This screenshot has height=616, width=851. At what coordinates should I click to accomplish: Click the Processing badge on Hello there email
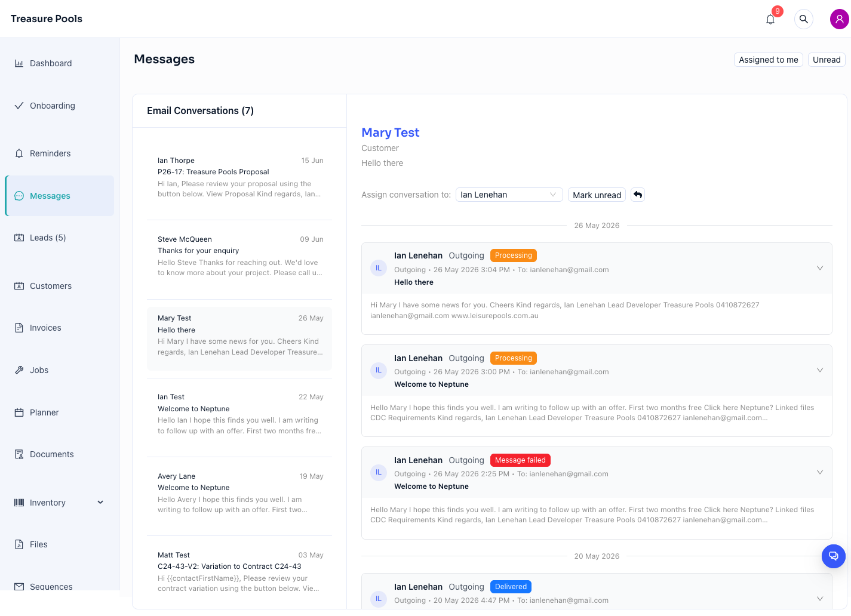[x=513, y=255]
